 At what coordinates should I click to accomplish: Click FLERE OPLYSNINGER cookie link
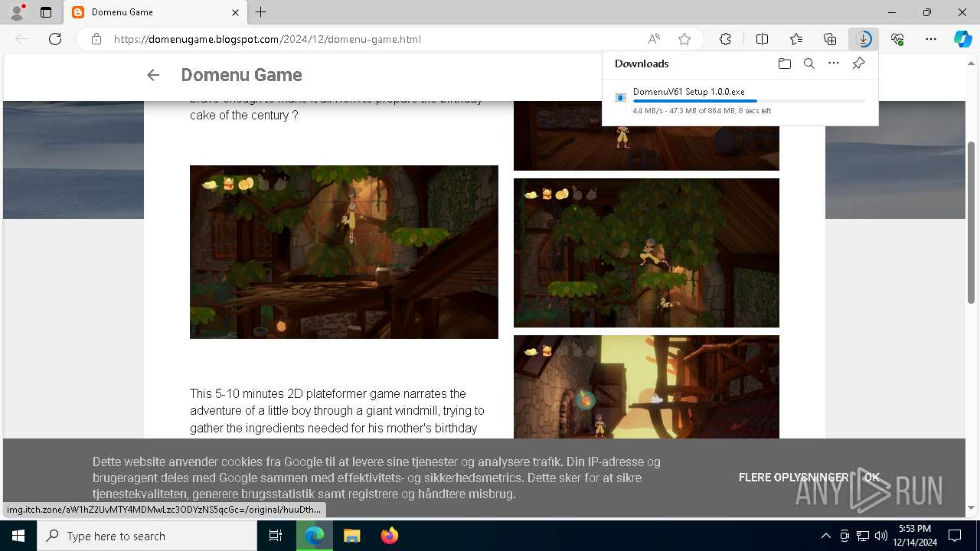pyautogui.click(x=794, y=478)
